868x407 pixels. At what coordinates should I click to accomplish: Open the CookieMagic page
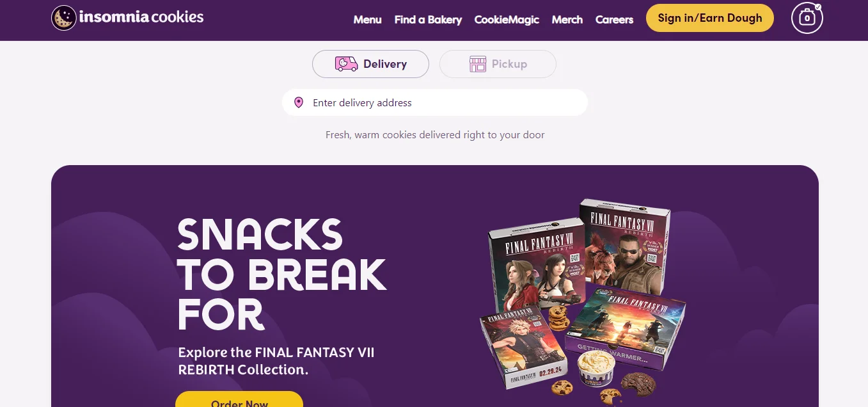[x=507, y=20]
